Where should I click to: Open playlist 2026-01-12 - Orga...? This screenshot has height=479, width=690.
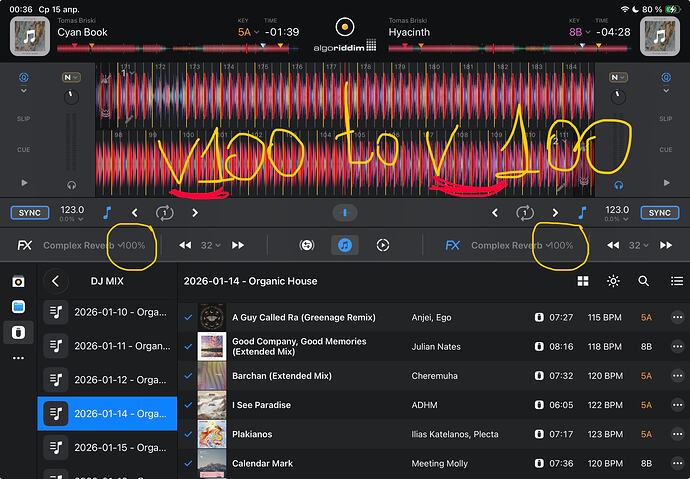click(x=107, y=380)
